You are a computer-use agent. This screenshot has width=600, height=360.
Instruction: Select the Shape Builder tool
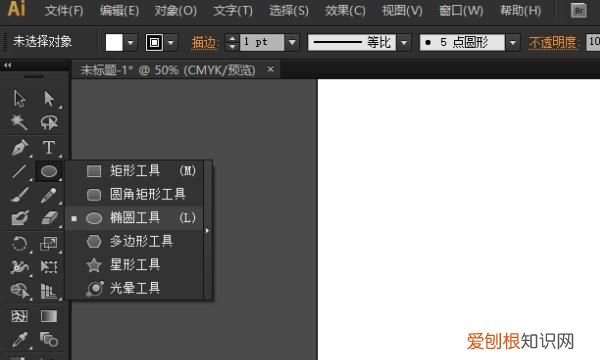point(19,291)
